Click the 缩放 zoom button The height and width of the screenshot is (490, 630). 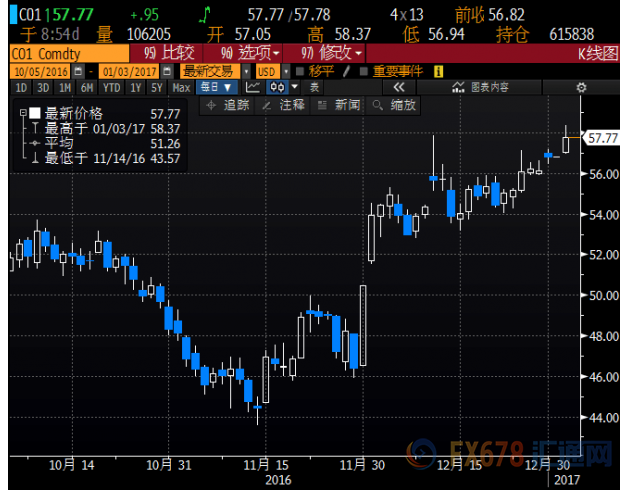395,105
